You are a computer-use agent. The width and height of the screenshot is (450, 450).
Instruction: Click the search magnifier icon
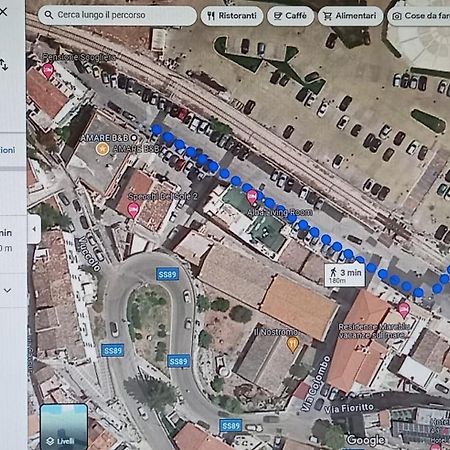tap(49, 15)
